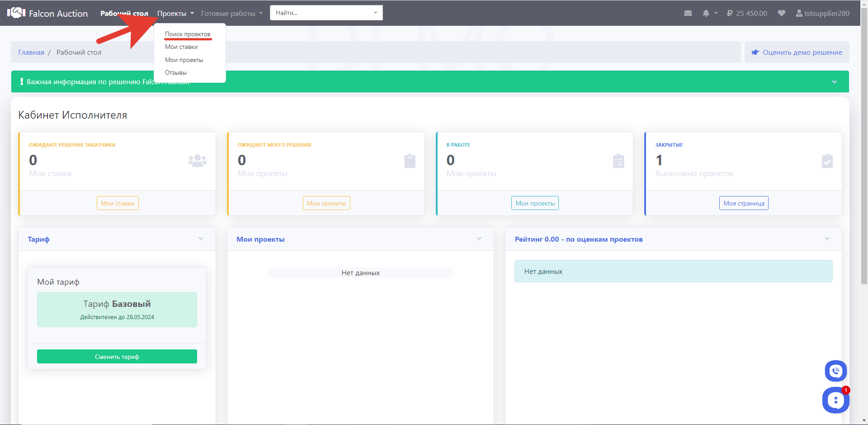868x425 pixels.
Task: Click the phone callback widget icon
Action: 835,371
